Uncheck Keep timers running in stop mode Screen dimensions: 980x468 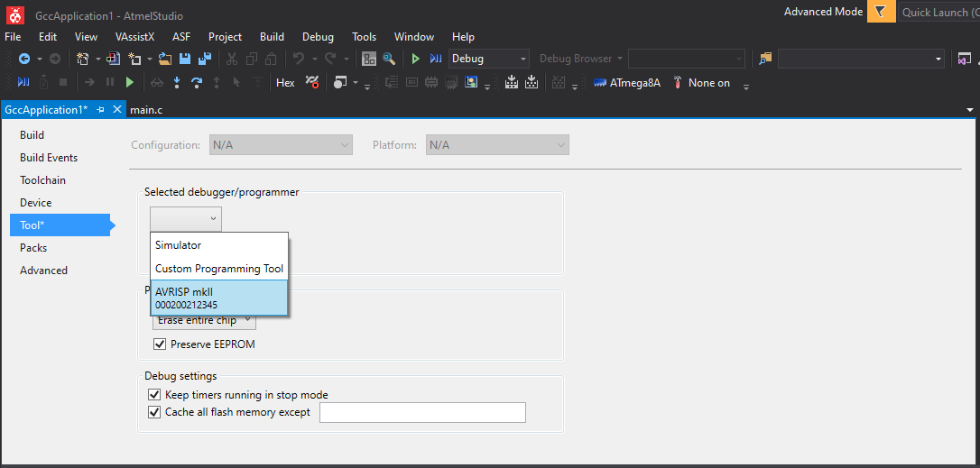153,395
